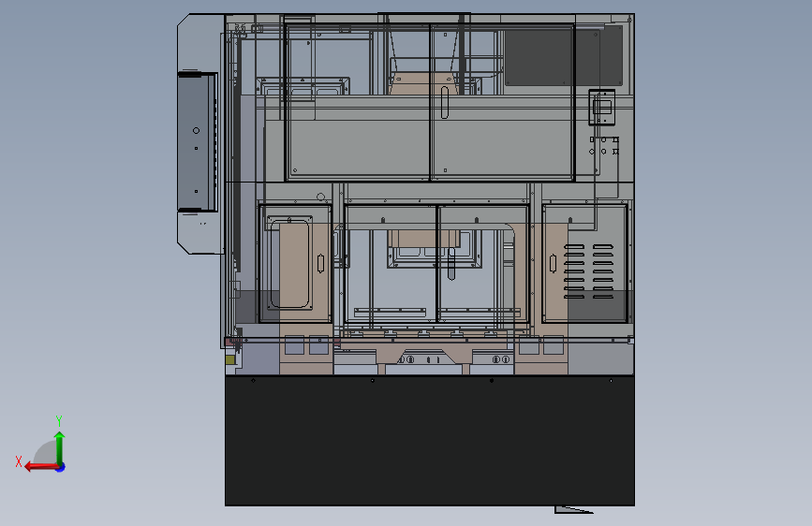The width and height of the screenshot is (812, 526).
Task: Select the rounded window on lower left door
Action: pos(290,264)
